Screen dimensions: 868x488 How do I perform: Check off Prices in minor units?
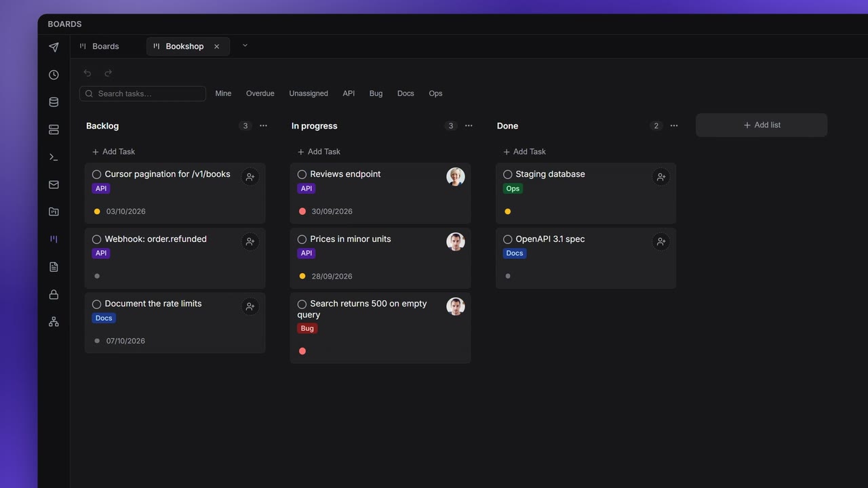click(302, 239)
